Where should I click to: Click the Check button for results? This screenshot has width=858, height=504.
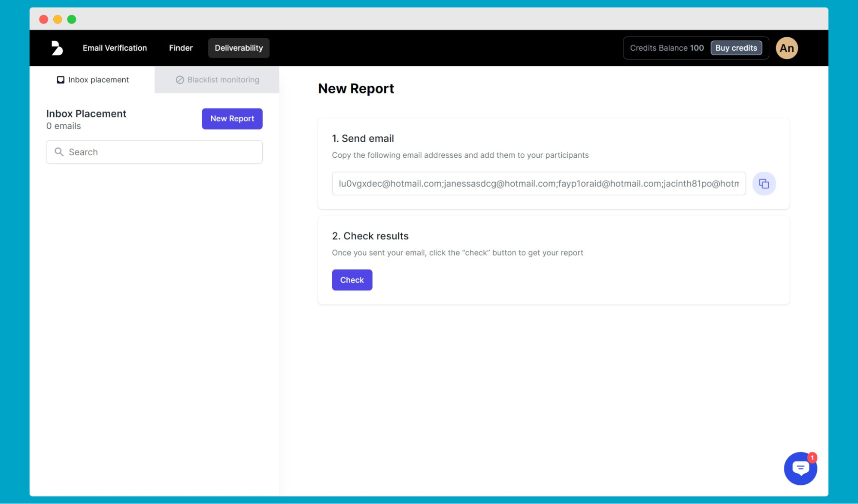[x=351, y=280]
